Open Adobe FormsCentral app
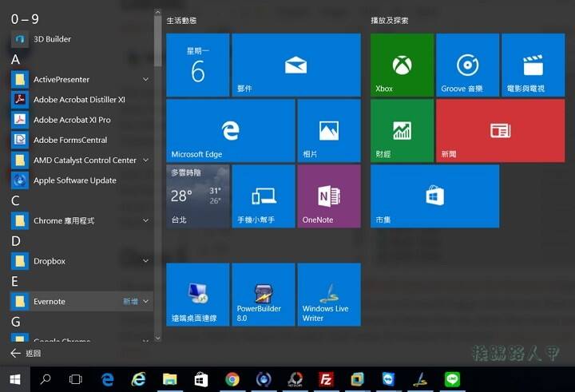This screenshot has width=575, height=392. point(81,140)
